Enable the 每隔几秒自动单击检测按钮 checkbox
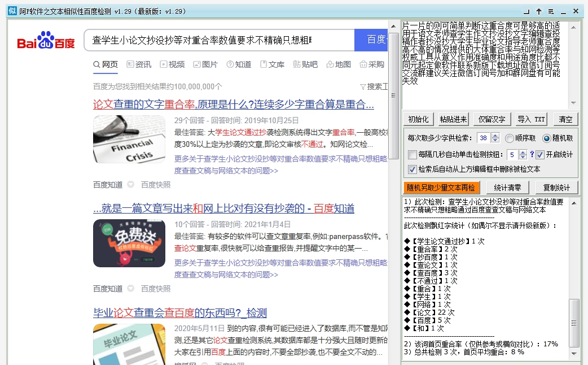588x365 pixels. 412,154
